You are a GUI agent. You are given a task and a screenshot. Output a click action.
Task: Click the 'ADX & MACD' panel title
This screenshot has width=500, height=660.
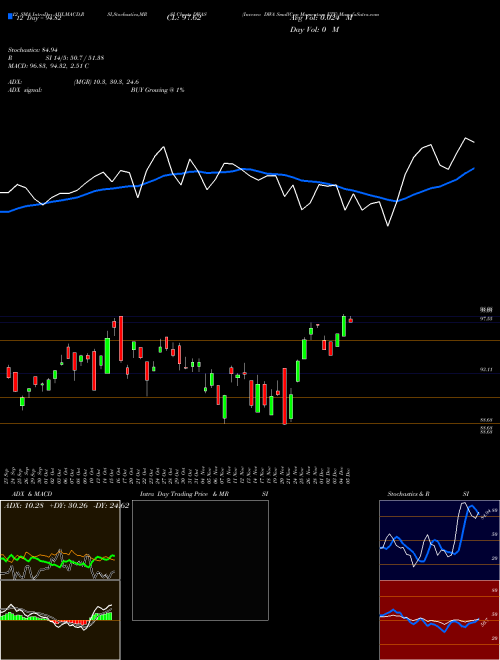coord(32,494)
